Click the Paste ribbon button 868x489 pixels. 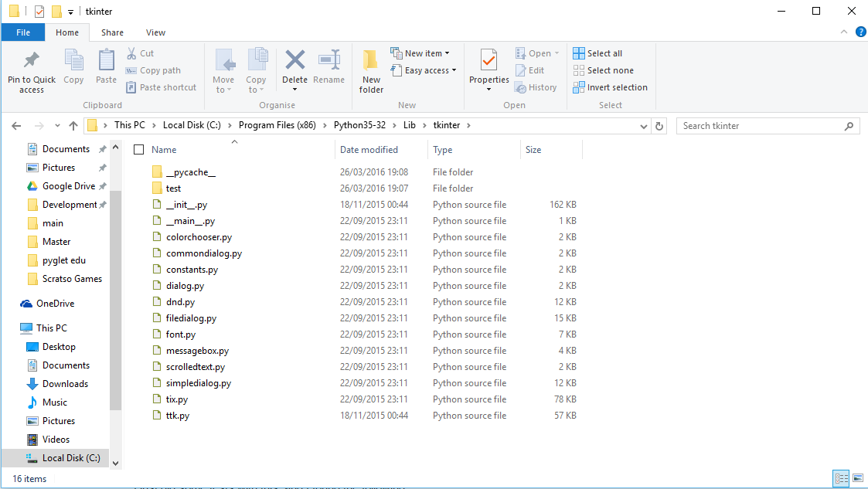pyautogui.click(x=107, y=67)
